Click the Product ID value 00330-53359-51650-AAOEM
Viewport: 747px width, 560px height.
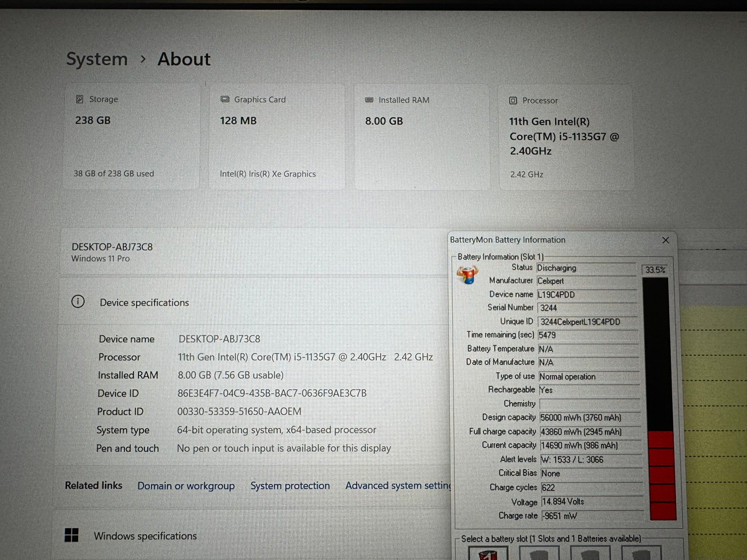239,412
